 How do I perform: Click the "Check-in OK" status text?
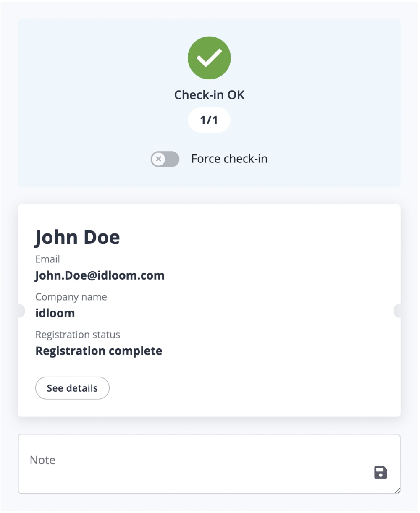point(209,95)
